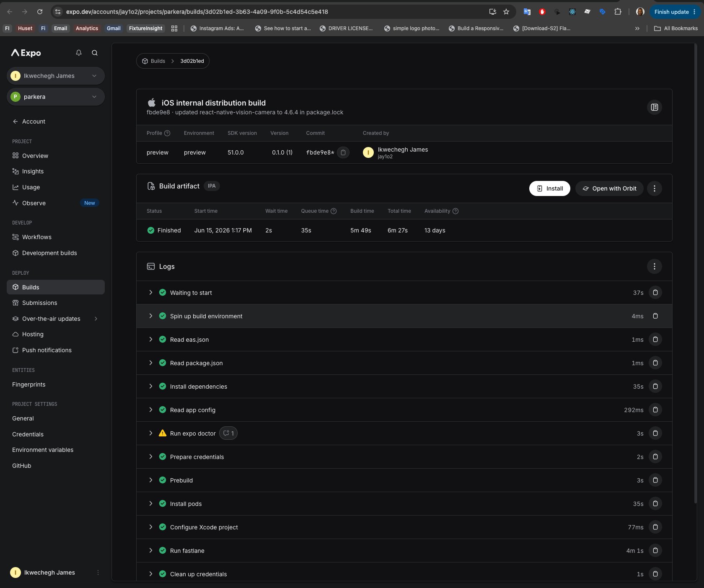
Task: Copy the Prepare credentials log
Action: 655,457
